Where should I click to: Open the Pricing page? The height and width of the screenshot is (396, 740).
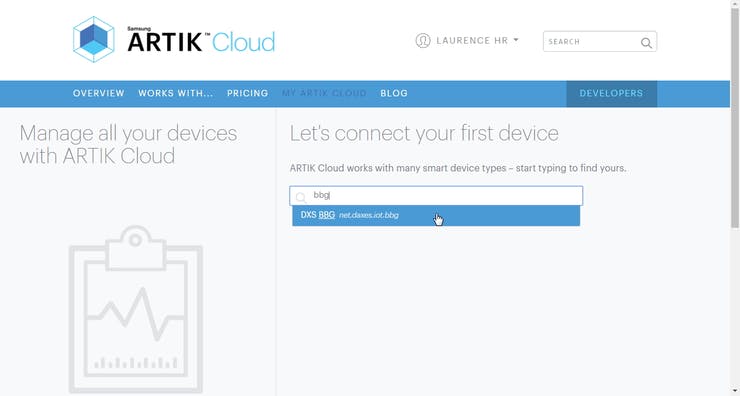[x=247, y=93]
